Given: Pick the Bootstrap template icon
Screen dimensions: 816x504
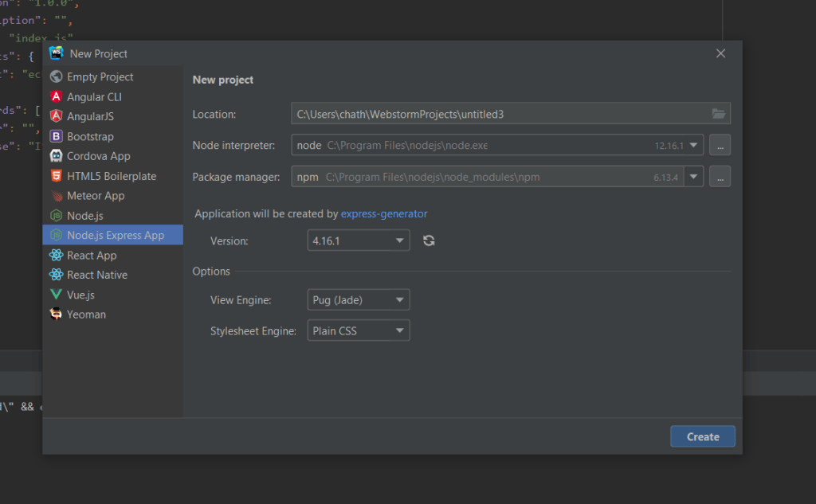Looking at the screenshot, I should click(56, 136).
